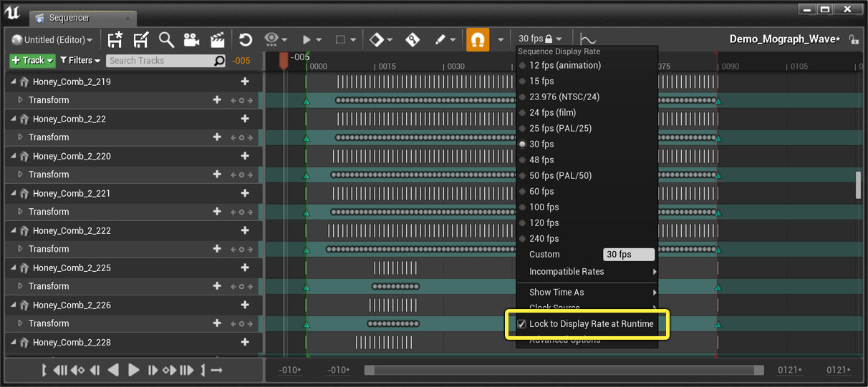Add section to Honey_Comb_2_22 using plus button

pyautogui.click(x=245, y=119)
